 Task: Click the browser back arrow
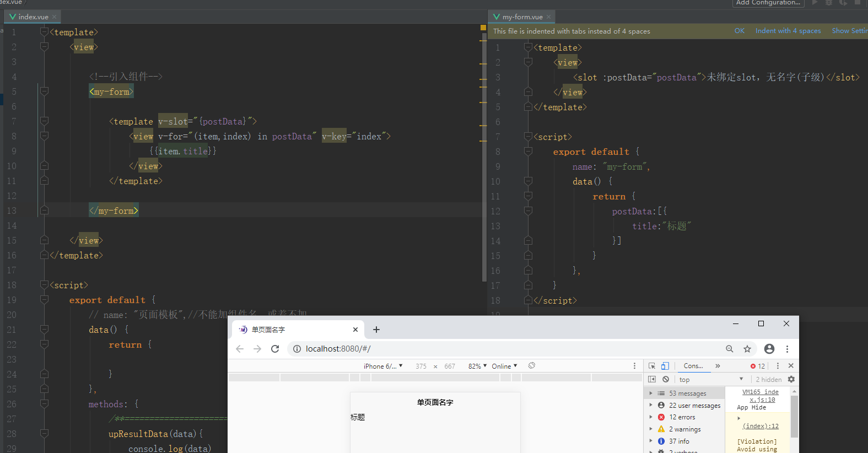pos(240,349)
